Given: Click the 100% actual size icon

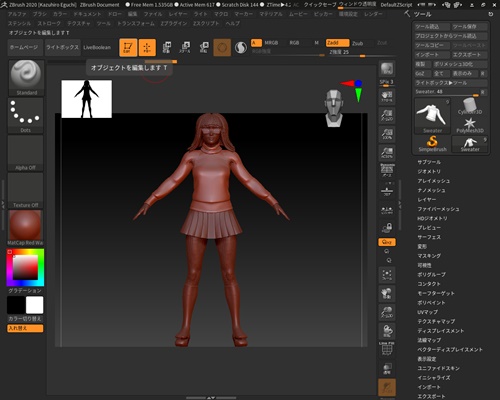Looking at the screenshot, I should pyautogui.click(x=387, y=134).
